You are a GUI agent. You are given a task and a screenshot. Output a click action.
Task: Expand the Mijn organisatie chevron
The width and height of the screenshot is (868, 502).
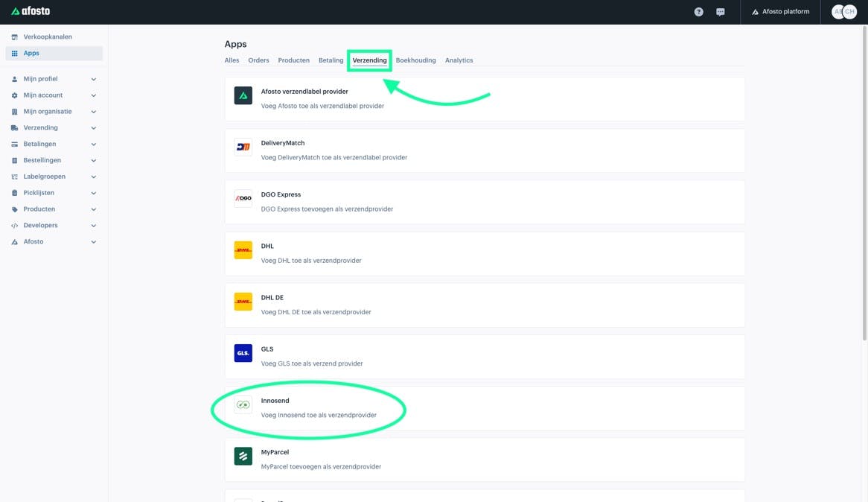click(x=94, y=112)
